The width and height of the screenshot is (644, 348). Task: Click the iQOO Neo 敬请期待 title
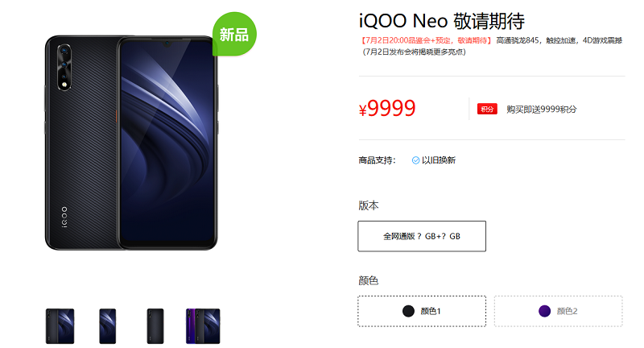[441, 21]
